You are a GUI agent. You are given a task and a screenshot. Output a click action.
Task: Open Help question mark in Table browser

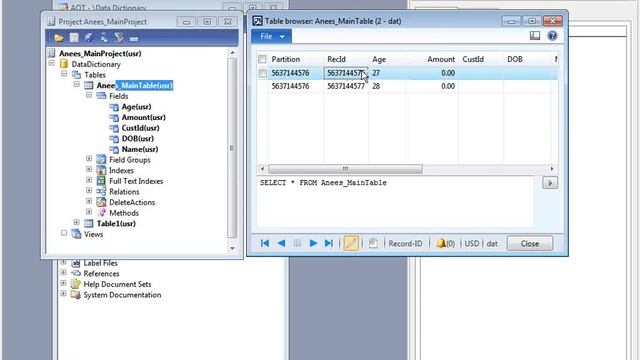(x=552, y=36)
